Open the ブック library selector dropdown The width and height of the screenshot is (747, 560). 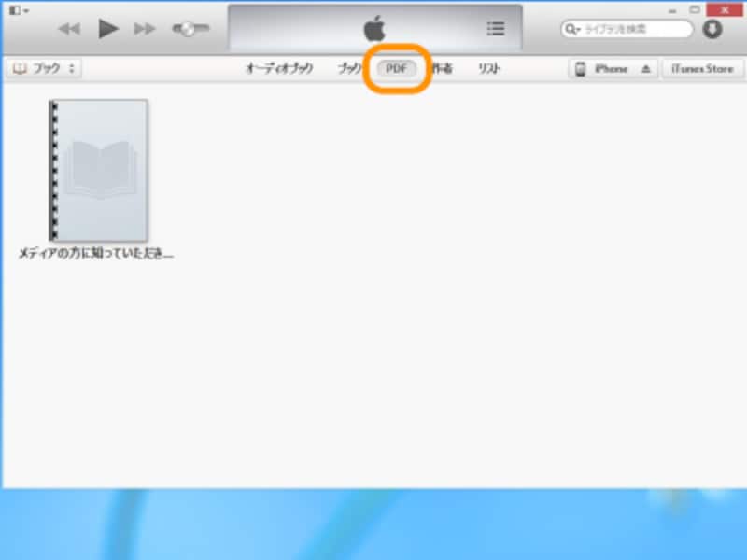pos(44,68)
